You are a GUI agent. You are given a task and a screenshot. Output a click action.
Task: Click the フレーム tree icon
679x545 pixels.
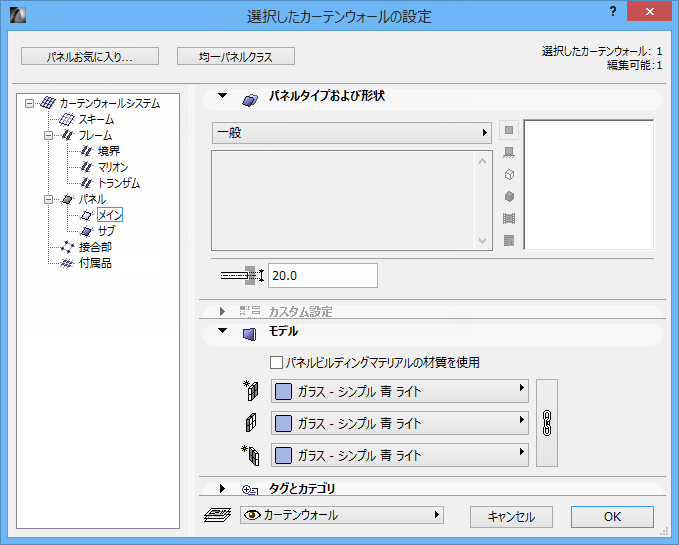[x=67, y=135]
